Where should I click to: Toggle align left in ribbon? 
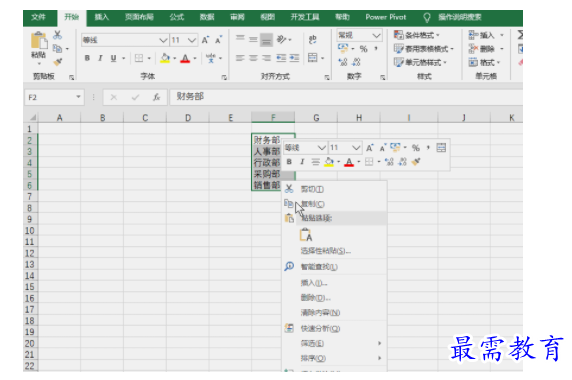coord(240,58)
